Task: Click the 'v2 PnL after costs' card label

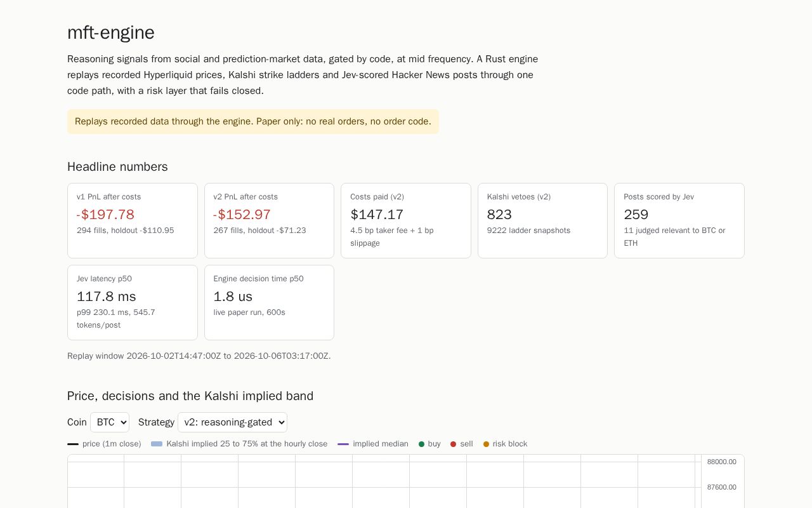Action: 246,197
